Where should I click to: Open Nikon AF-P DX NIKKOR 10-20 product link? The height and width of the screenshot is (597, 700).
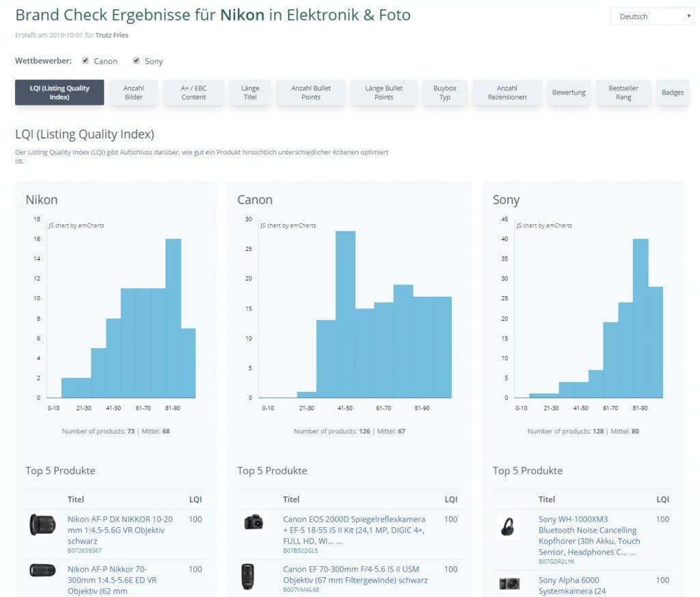click(x=120, y=530)
